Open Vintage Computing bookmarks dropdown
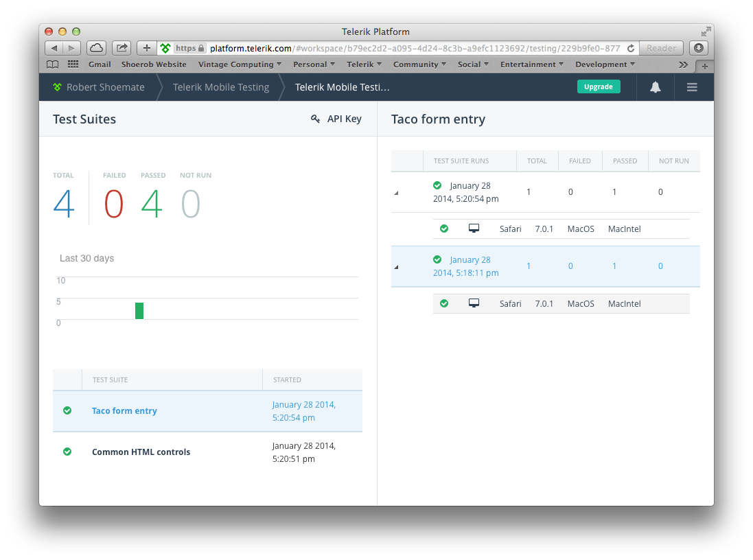Screen dimensions: 753x560 240,65
